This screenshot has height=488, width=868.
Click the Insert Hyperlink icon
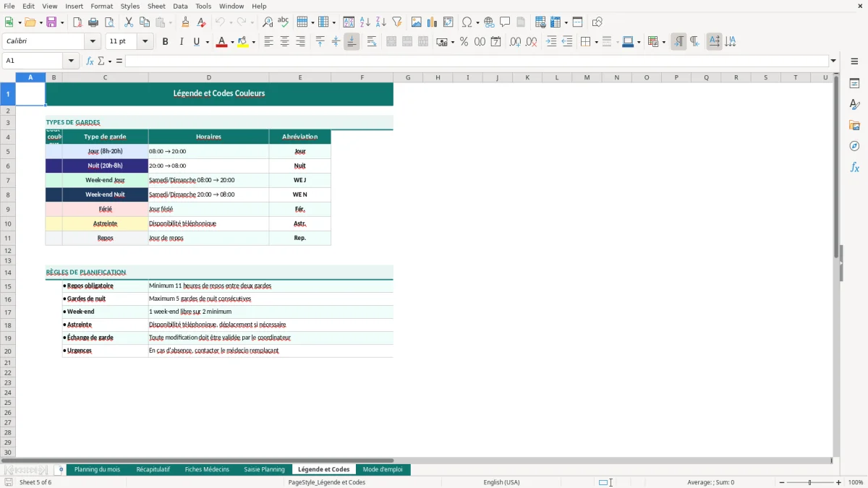tap(489, 22)
